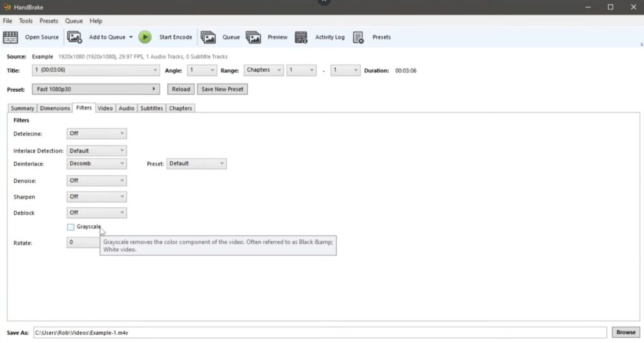Click the Save As file path field
The height and width of the screenshot is (343, 644).
pos(320,332)
